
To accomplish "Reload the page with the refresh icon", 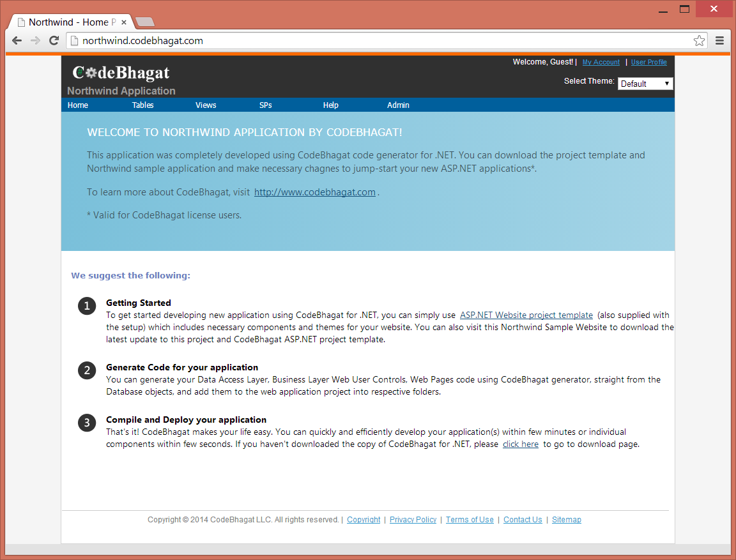I will (x=54, y=41).
